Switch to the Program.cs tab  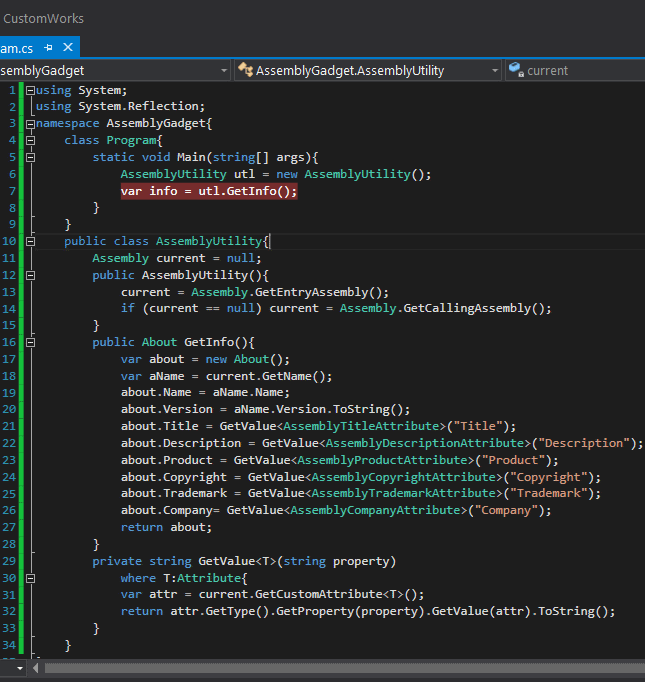[17, 47]
